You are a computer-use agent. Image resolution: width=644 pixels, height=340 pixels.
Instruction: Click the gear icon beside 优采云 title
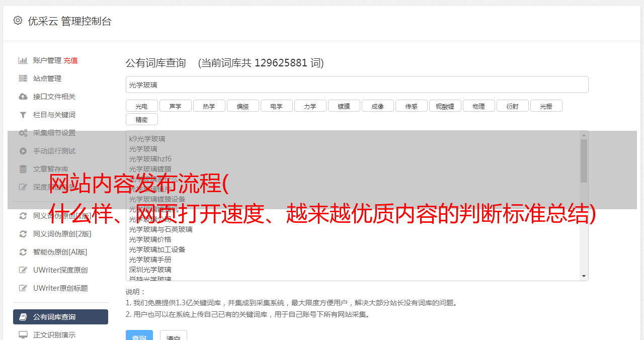(18, 21)
